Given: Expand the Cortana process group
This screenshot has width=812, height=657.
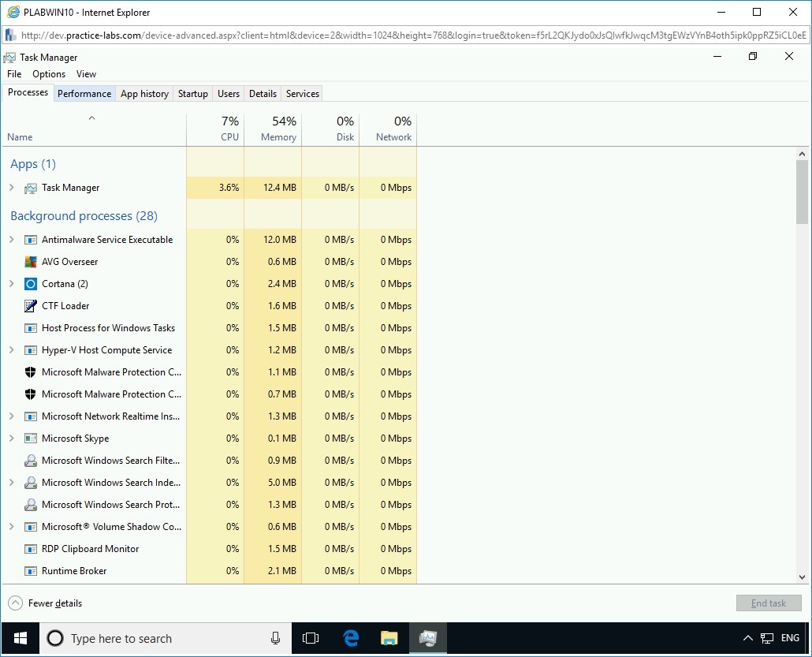Looking at the screenshot, I should click(13, 283).
